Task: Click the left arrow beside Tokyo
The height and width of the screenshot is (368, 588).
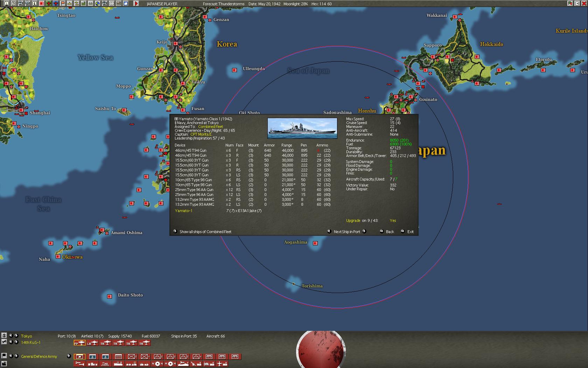Action: (11, 336)
